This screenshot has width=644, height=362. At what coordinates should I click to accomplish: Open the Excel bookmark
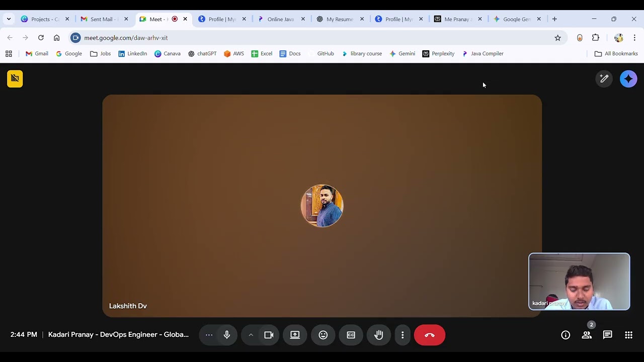[262, 54]
